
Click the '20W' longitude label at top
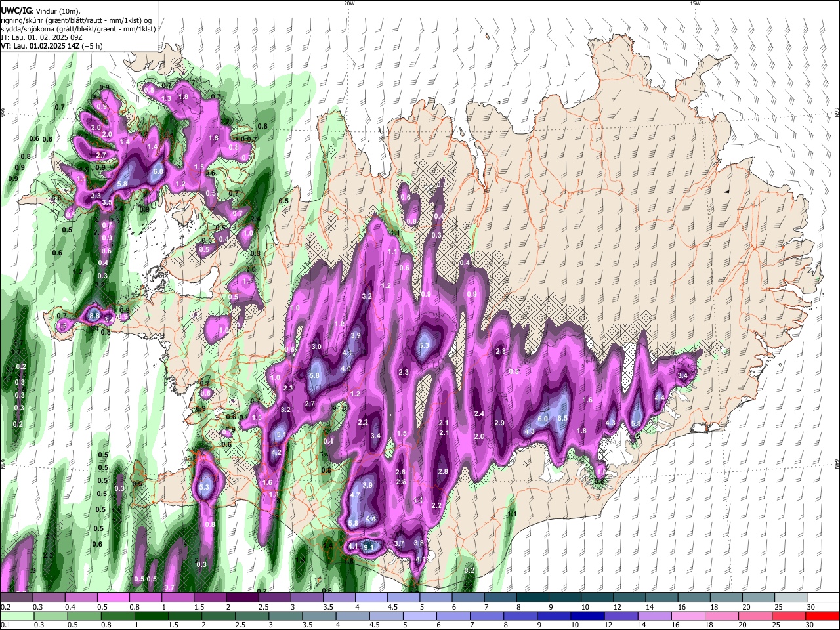pyautogui.click(x=349, y=3)
